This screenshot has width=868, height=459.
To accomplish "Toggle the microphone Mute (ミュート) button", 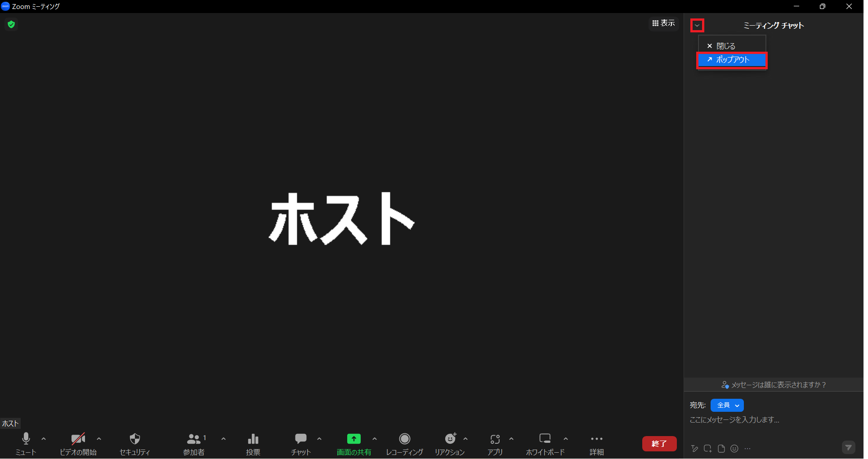I will [x=26, y=439].
